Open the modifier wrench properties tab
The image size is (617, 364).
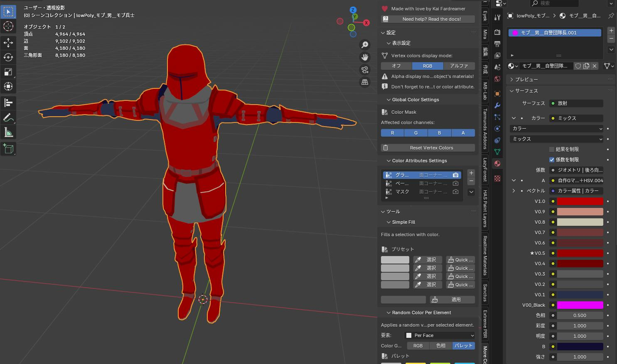497,105
